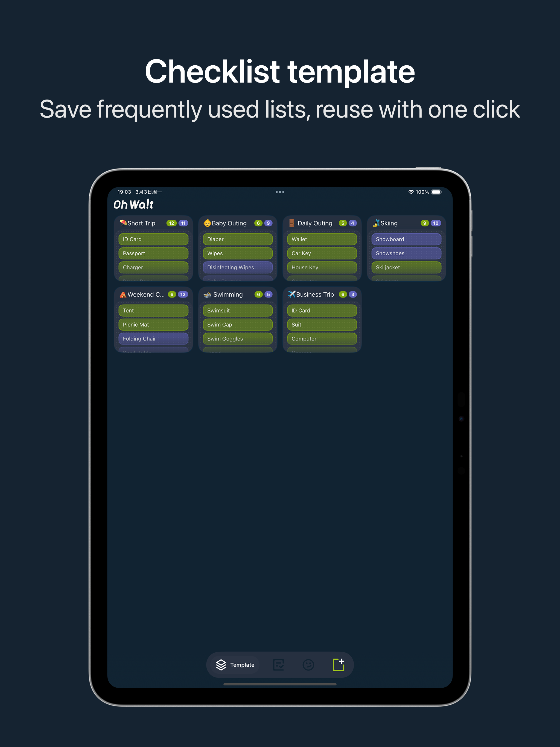Toggle the Disinfecting Wipes item
The height and width of the screenshot is (747, 560).
237,267
